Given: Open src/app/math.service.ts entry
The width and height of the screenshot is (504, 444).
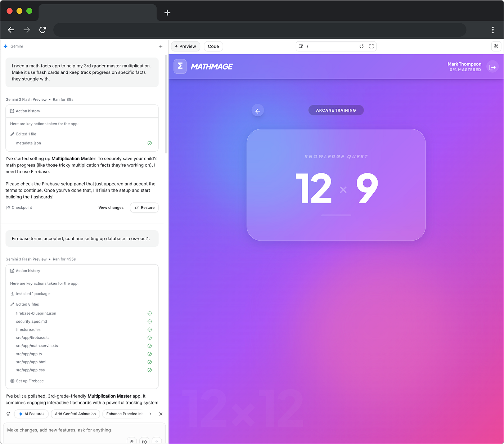Looking at the screenshot, I should pyautogui.click(x=37, y=346).
